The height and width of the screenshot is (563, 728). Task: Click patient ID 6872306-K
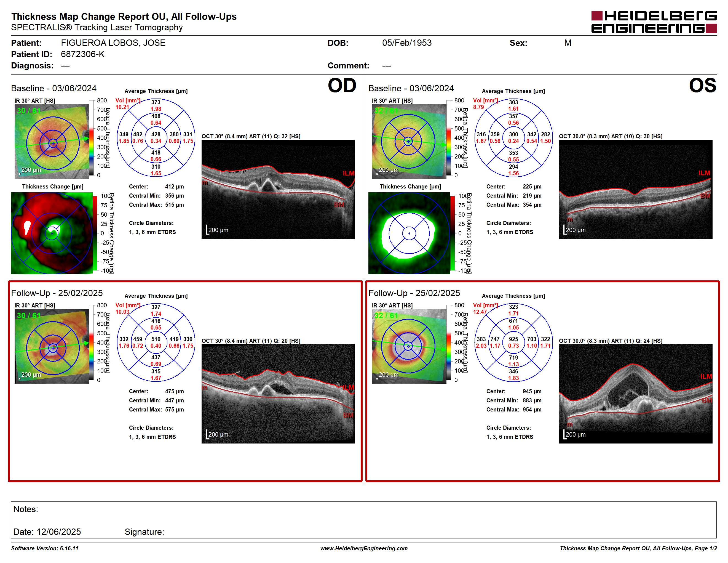[x=83, y=54]
